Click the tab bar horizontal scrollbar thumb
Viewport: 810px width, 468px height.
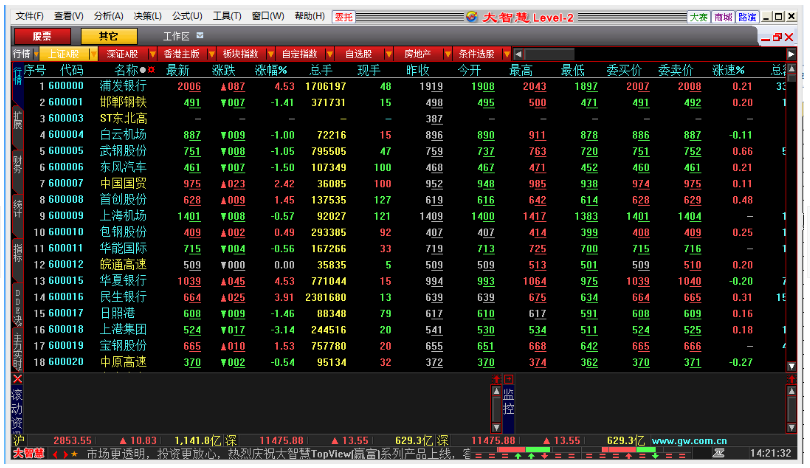549,54
